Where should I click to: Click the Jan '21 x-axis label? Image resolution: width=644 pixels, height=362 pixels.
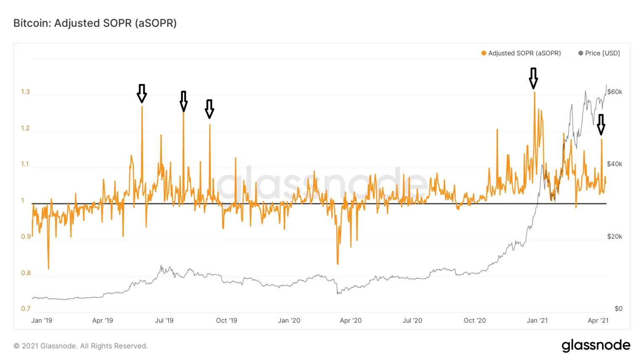[537, 321]
